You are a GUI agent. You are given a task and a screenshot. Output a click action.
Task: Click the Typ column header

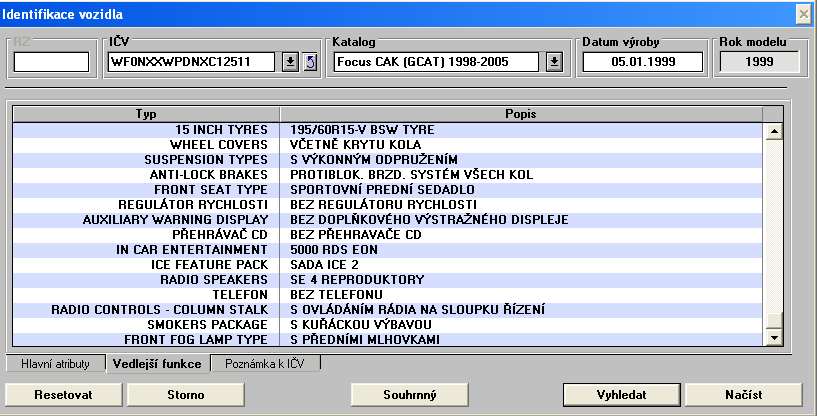click(x=146, y=114)
